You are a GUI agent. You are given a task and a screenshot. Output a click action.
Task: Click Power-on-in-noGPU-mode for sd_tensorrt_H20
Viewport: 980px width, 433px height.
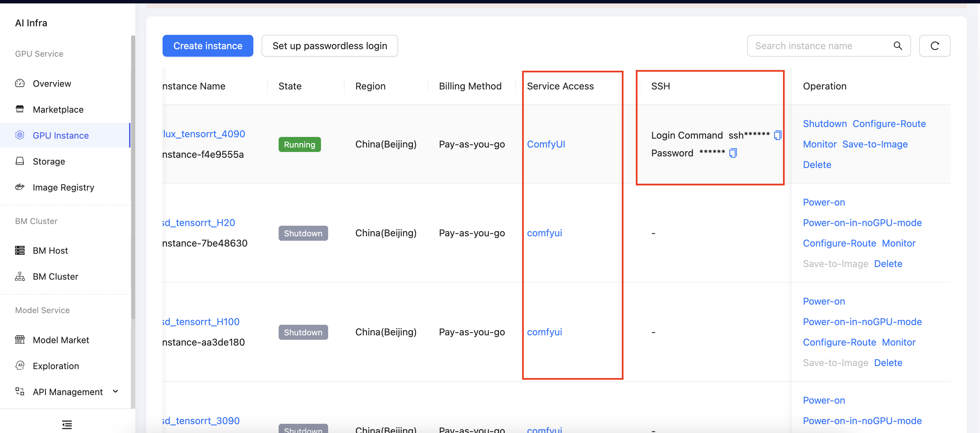pyautogui.click(x=862, y=223)
